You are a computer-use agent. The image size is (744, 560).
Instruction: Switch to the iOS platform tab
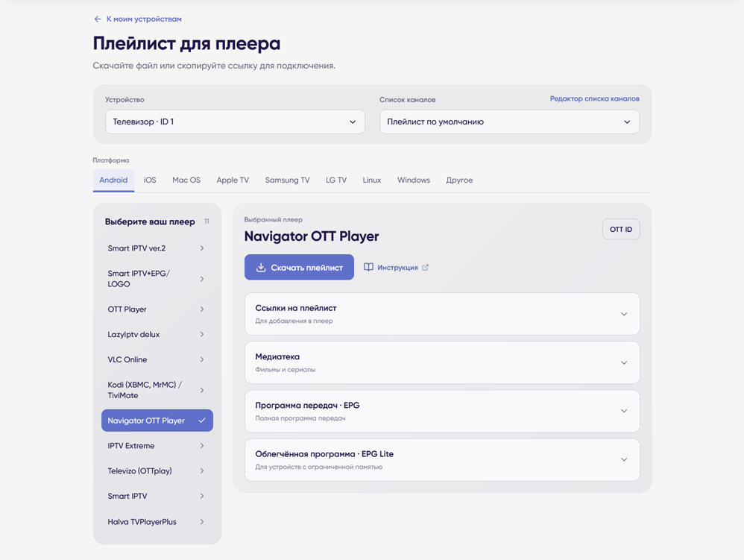click(150, 180)
